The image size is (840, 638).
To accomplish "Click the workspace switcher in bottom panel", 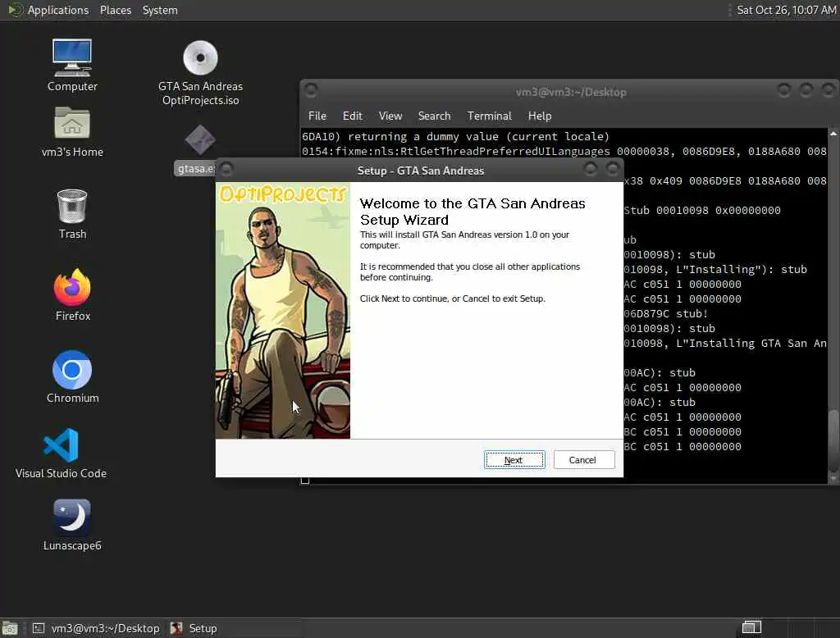I will [751, 627].
